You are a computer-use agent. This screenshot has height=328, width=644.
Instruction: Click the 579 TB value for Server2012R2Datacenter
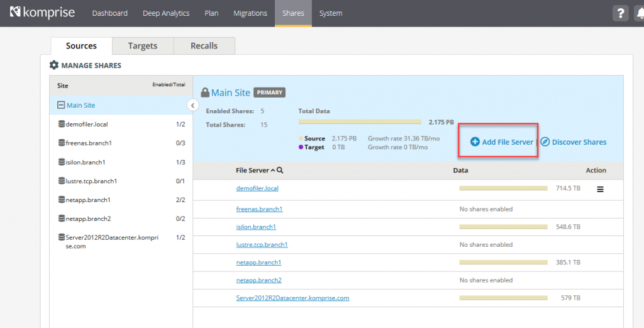pyautogui.click(x=570, y=298)
